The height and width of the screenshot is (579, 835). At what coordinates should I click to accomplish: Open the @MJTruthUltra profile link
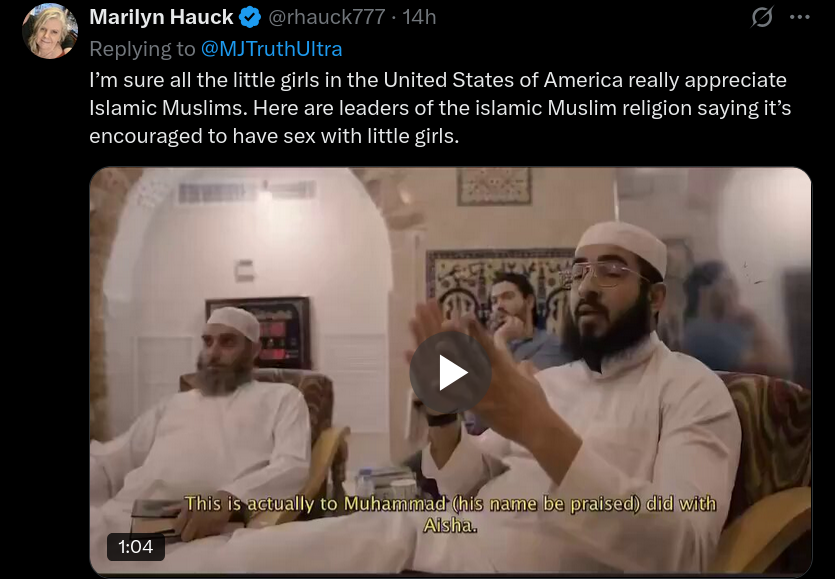point(272,49)
